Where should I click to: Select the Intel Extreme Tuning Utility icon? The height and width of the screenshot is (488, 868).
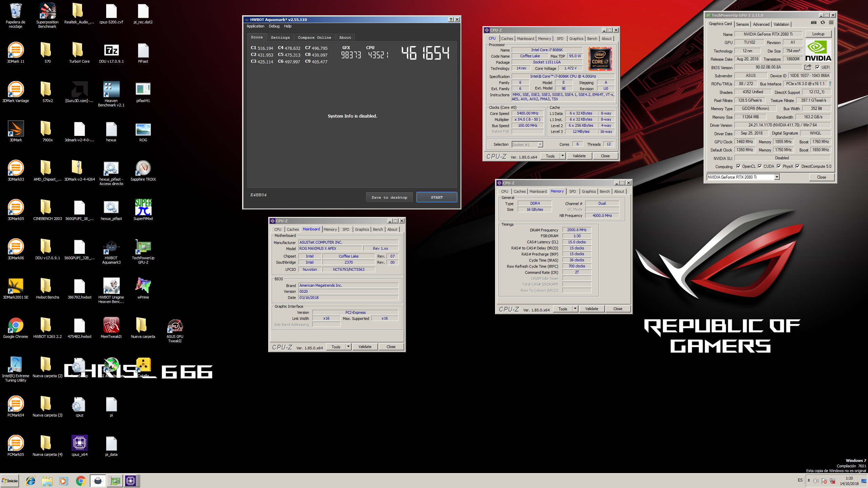16,369
